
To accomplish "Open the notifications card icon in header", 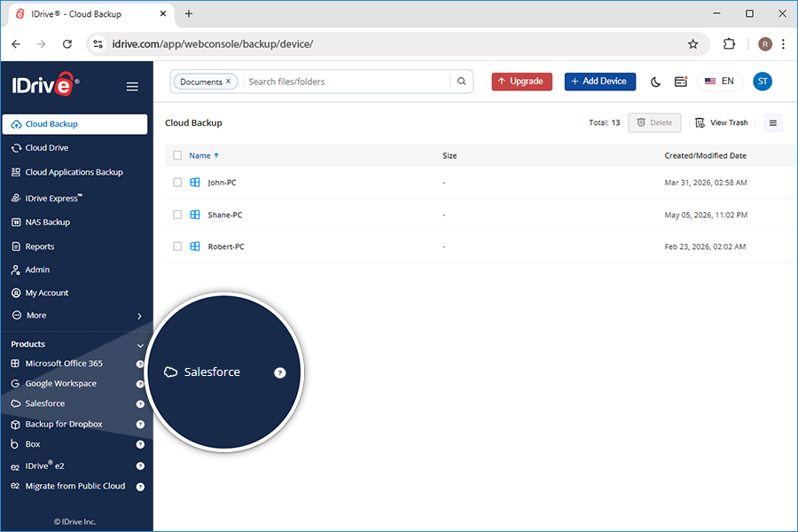I will (681, 82).
